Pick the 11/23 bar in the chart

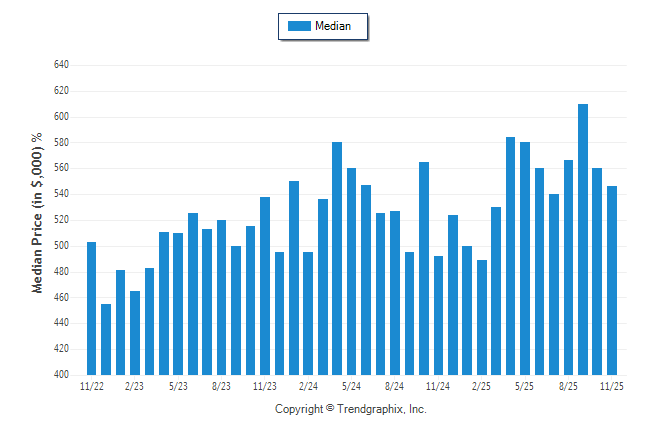point(265,286)
